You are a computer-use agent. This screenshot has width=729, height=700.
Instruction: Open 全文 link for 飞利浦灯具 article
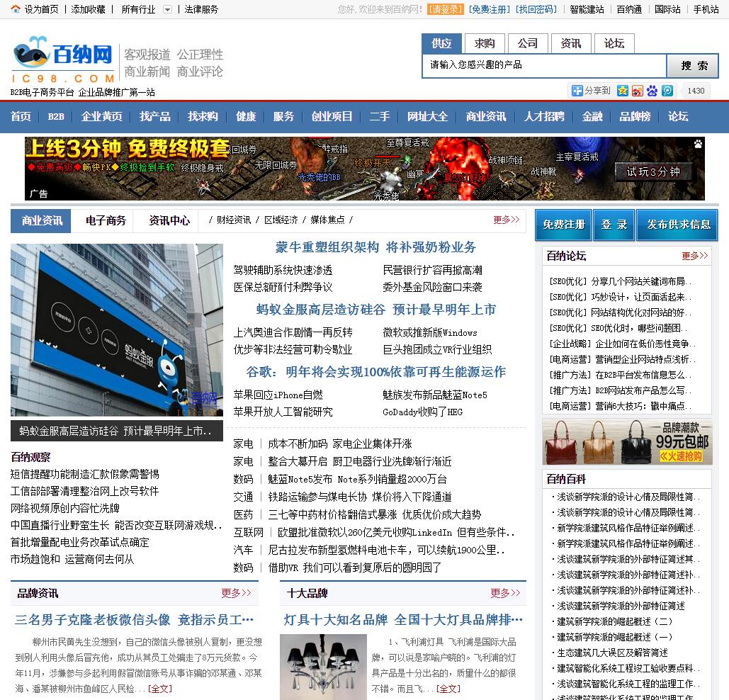tap(448, 689)
